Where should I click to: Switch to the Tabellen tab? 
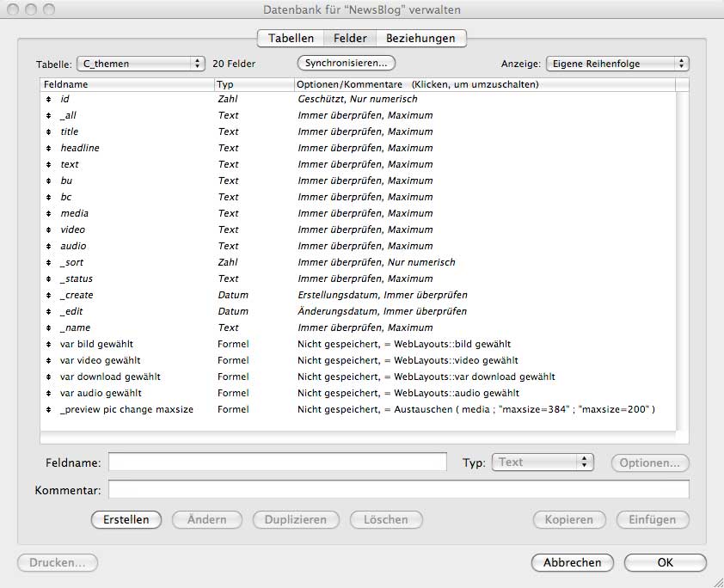(x=291, y=39)
